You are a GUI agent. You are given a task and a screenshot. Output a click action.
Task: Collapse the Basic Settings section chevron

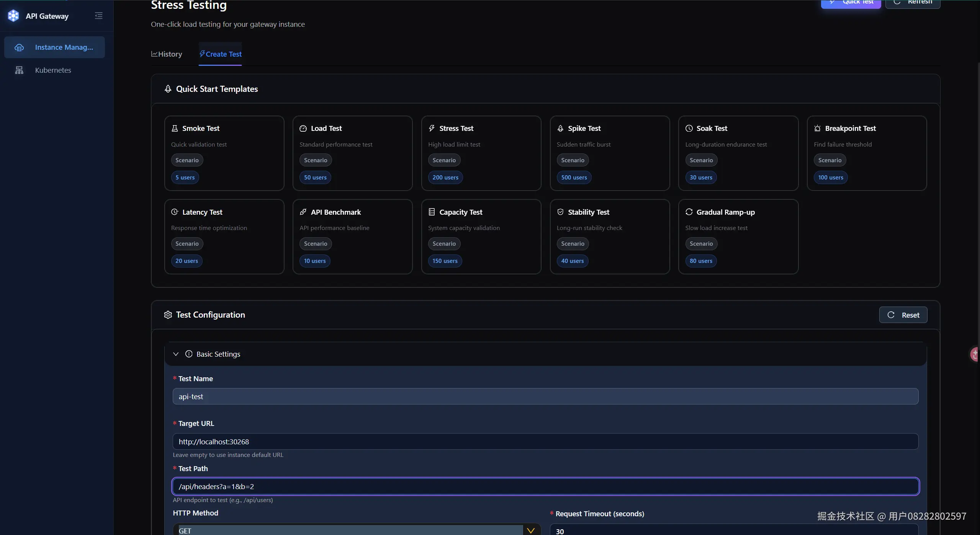click(176, 354)
